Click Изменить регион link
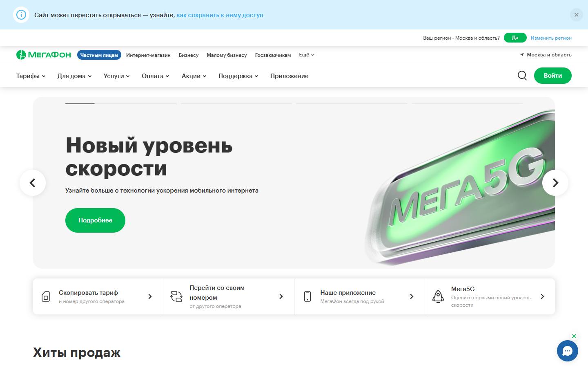Screen dimensions: 588x368 (x=551, y=38)
